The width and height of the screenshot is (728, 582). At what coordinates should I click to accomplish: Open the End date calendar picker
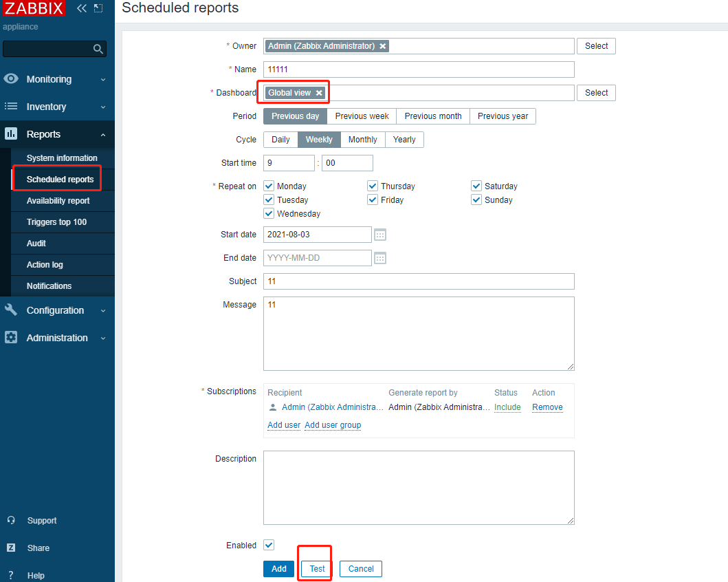pyautogui.click(x=380, y=258)
